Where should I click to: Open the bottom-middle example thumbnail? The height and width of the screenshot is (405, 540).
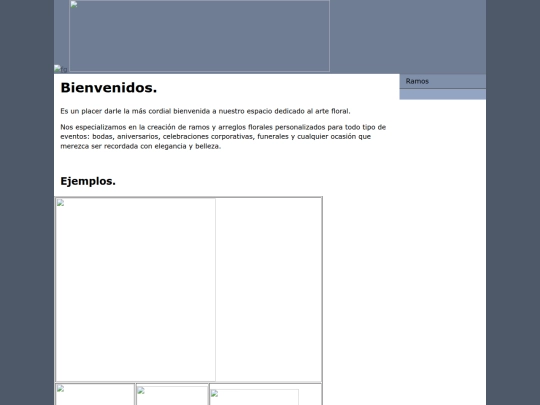coord(172,396)
